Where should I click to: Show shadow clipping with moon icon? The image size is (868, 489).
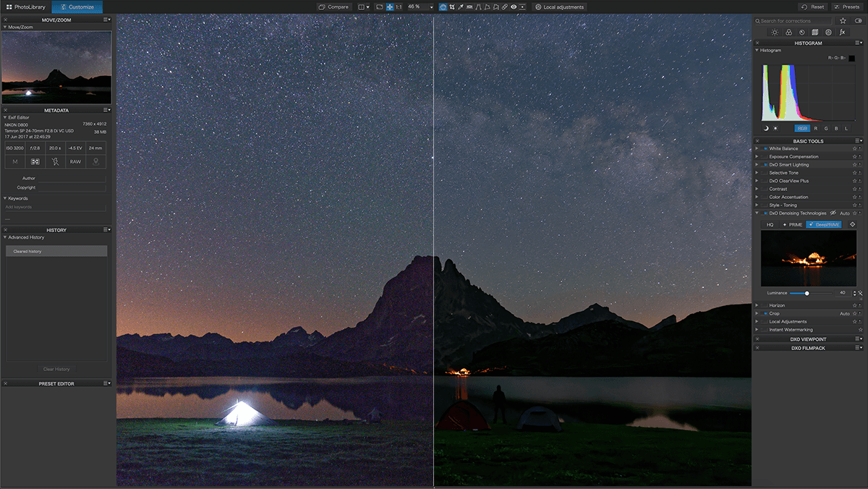click(766, 128)
